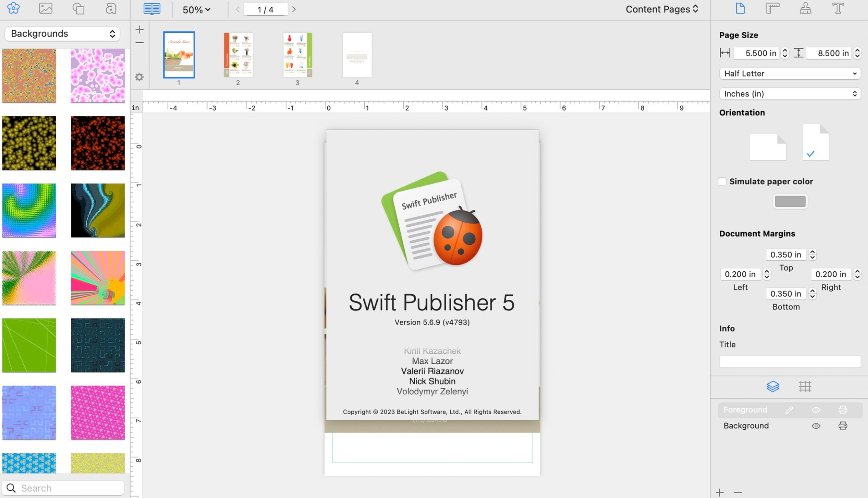Adjust Right margin stepper
Viewport: 868px width, 498px height.
click(x=857, y=274)
